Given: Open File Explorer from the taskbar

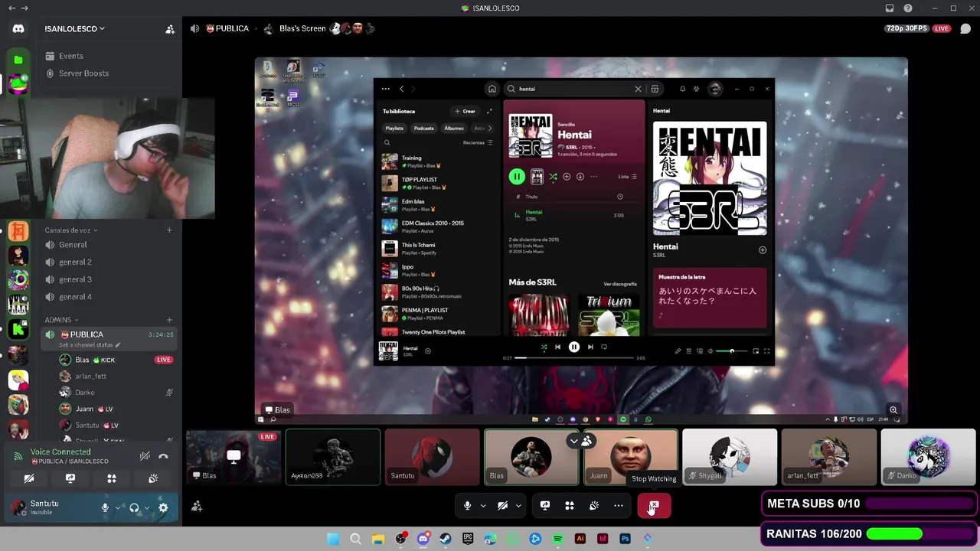Looking at the screenshot, I should point(377,539).
